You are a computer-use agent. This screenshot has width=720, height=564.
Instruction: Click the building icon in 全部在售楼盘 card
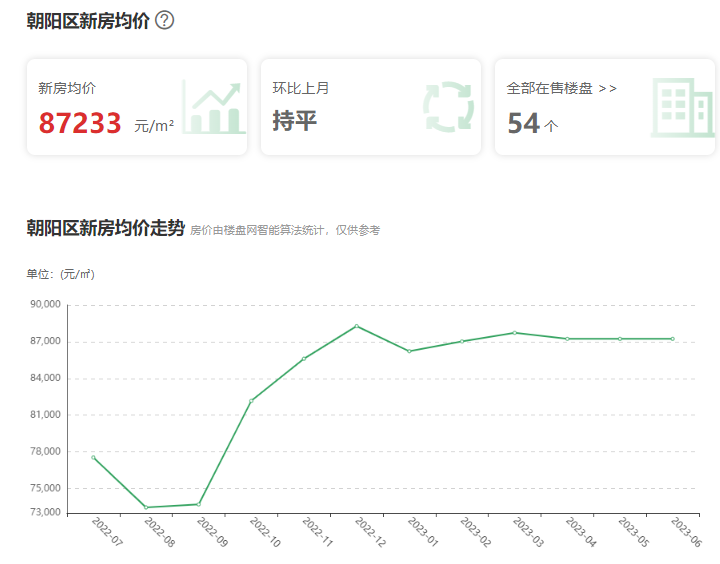point(683,107)
